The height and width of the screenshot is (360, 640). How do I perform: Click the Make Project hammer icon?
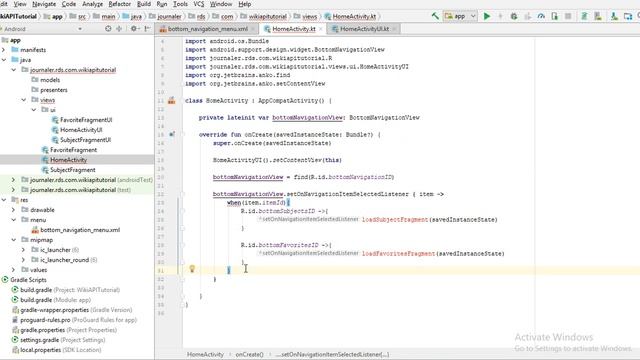coord(435,16)
